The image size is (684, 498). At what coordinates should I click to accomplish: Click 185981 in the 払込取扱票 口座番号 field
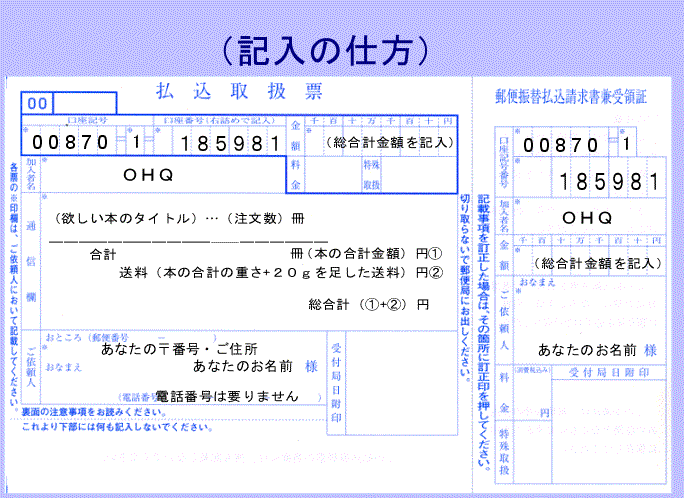coord(230,143)
